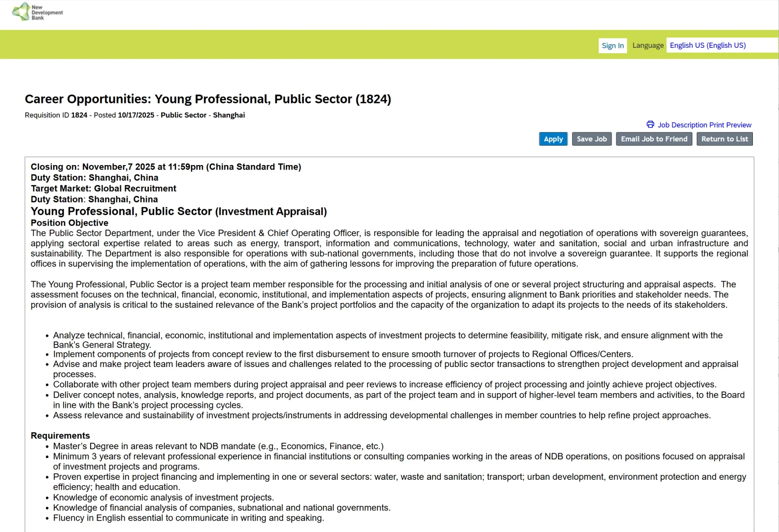Open Job Description Print Preview link

(x=704, y=125)
